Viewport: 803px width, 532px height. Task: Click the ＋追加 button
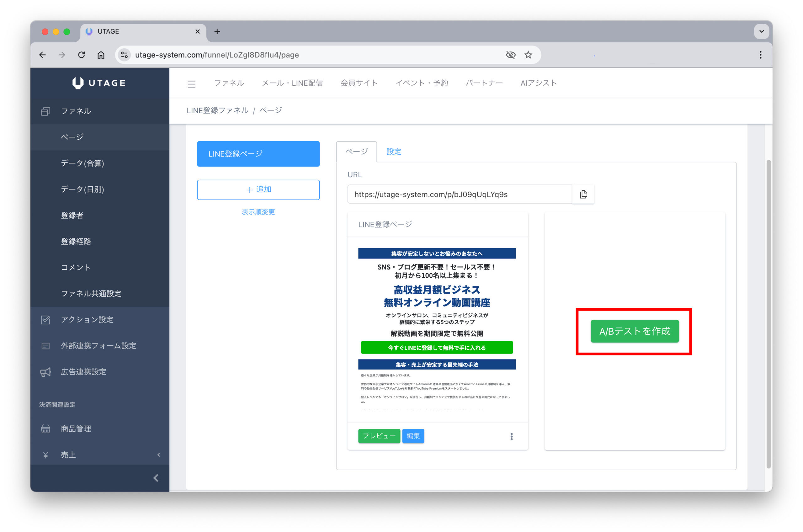point(258,190)
